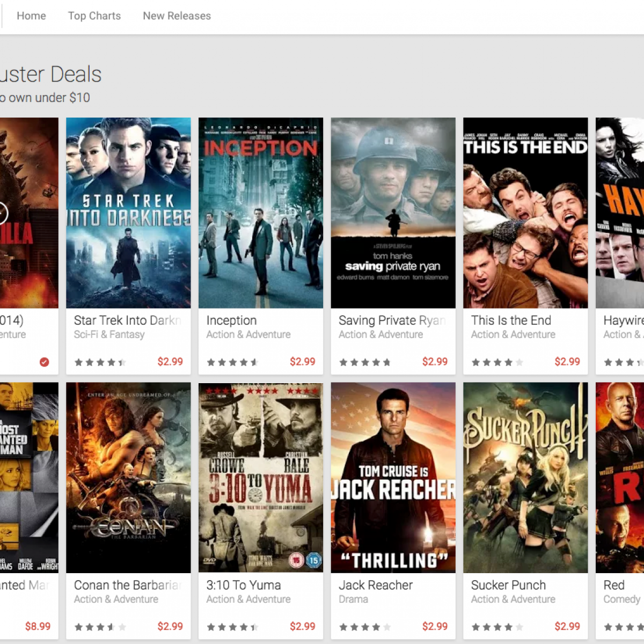Click the $2.99 price for Inception

point(303,362)
